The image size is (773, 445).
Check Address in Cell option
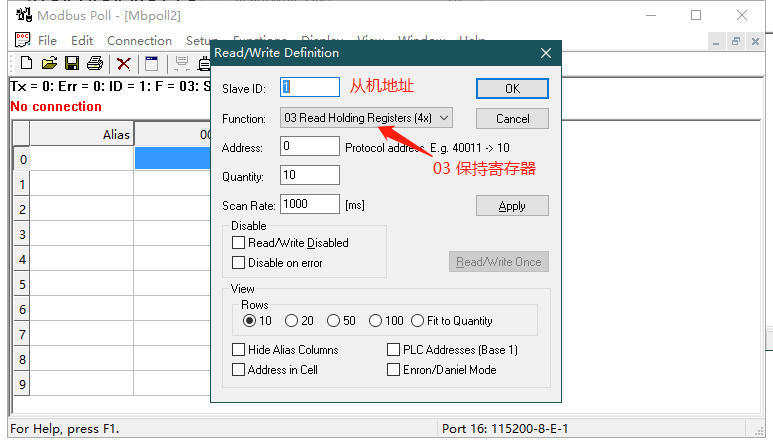[x=239, y=370]
